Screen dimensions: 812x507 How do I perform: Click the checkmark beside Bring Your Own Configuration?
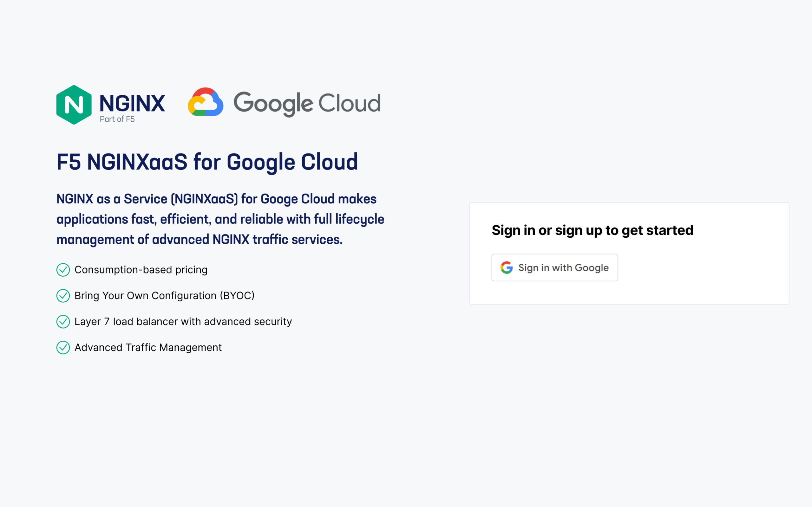pyautogui.click(x=63, y=296)
